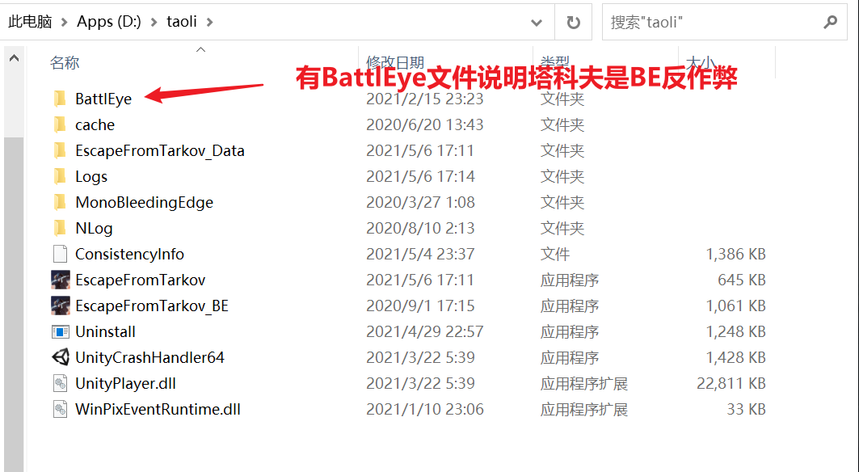
Task: Click the date 2020/3/27 1:08
Action: click(420, 203)
